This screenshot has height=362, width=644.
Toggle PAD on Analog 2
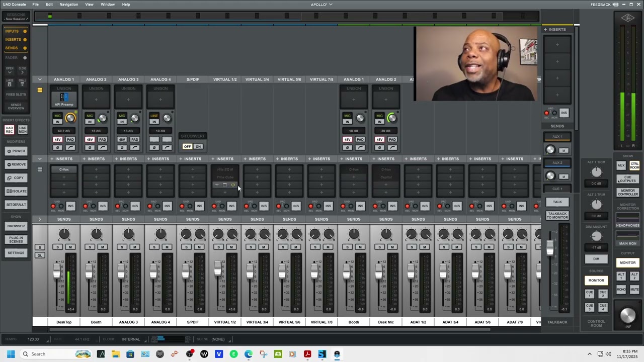[x=102, y=139]
